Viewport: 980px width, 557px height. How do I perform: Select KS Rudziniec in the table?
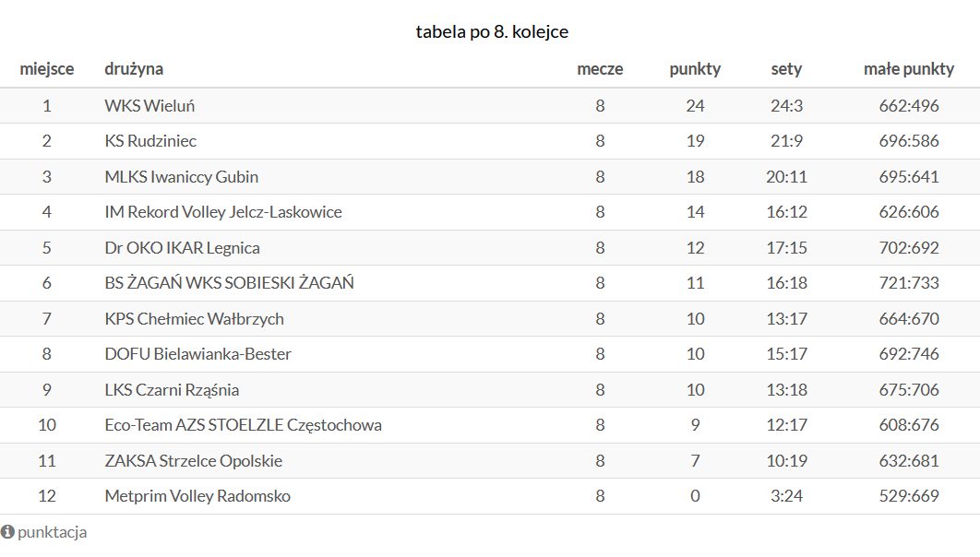click(x=150, y=141)
